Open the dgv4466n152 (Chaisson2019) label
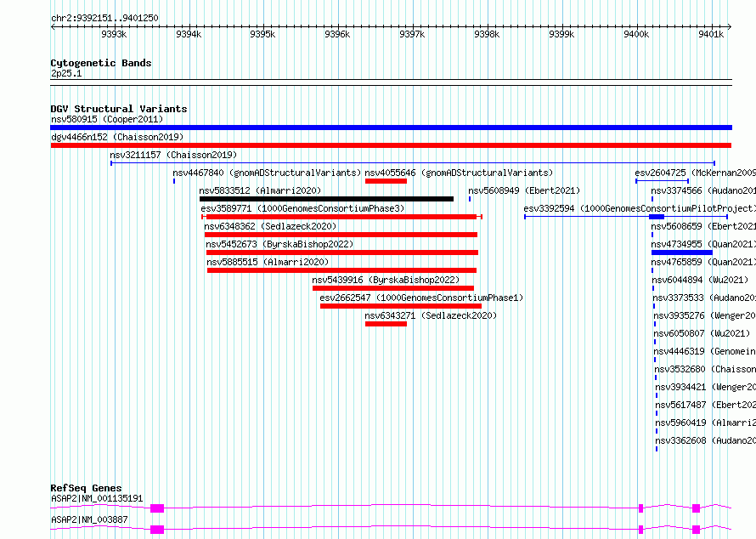Viewport: 756px width, 539px height. coord(117,137)
